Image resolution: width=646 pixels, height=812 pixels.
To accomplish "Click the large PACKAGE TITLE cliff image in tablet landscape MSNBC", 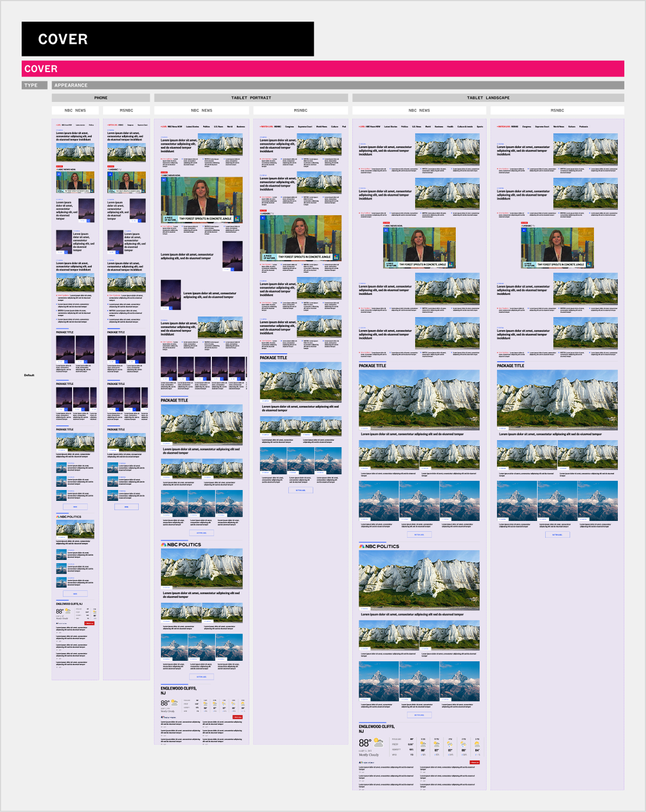I will 557,400.
